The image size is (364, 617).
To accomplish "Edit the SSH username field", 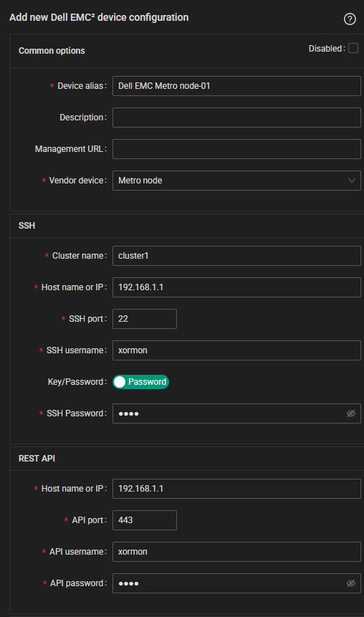I will click(236, 350).
